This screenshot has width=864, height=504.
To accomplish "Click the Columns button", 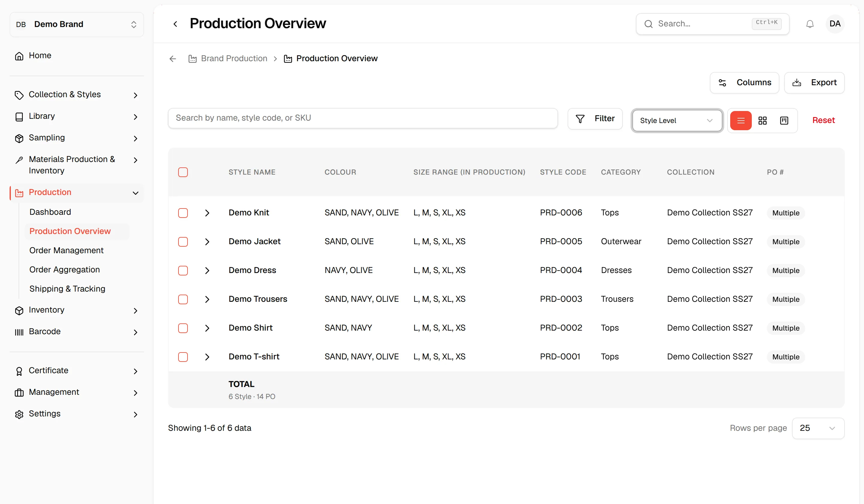I will pos(744,82).
